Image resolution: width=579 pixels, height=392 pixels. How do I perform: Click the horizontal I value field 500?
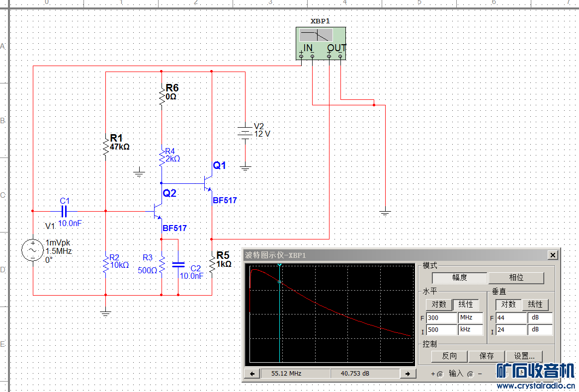pos(442,329)
